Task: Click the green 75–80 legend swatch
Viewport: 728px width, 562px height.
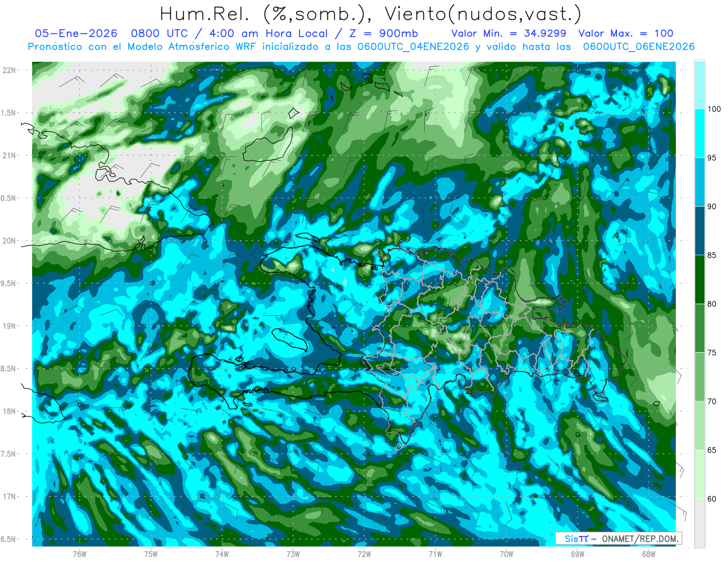Action: (699, 328)
